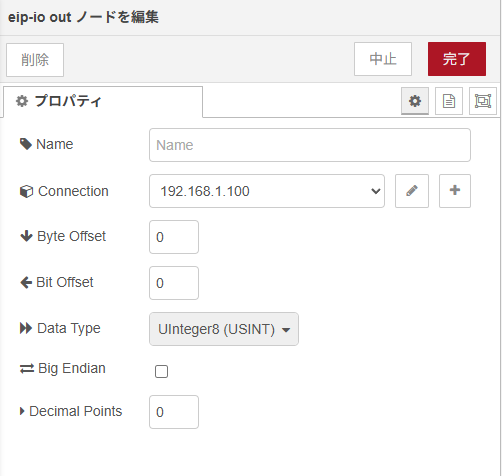Add new connection with plus icon
Screen dimensions: 502x476
[x=455, y=191]
